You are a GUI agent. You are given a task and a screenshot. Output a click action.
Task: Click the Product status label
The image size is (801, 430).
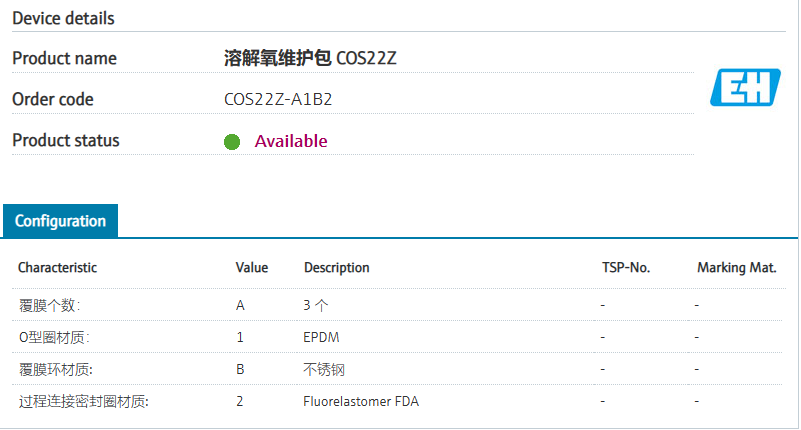[x=66, y=140]
